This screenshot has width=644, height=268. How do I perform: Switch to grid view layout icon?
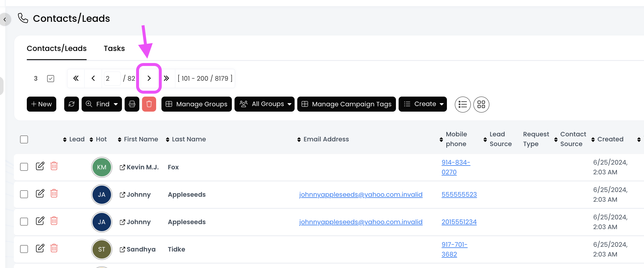click(x=481, y=105)
